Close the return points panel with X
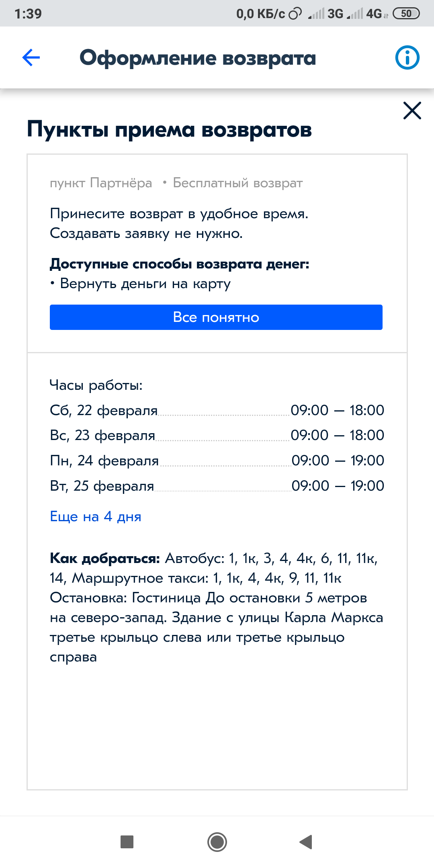The width and height of the screenshot is (434, 868). tap(412, 111)
